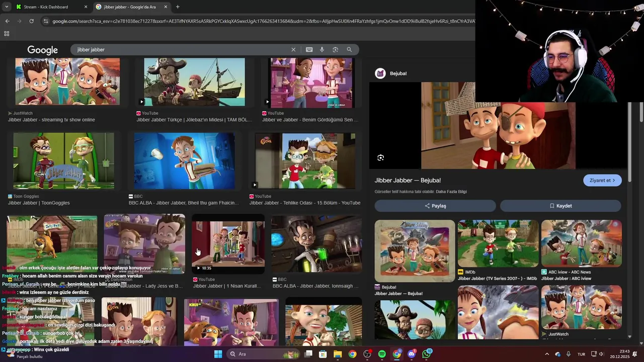
Task: Close the Kick Dashboard tab
Action: 86,7
